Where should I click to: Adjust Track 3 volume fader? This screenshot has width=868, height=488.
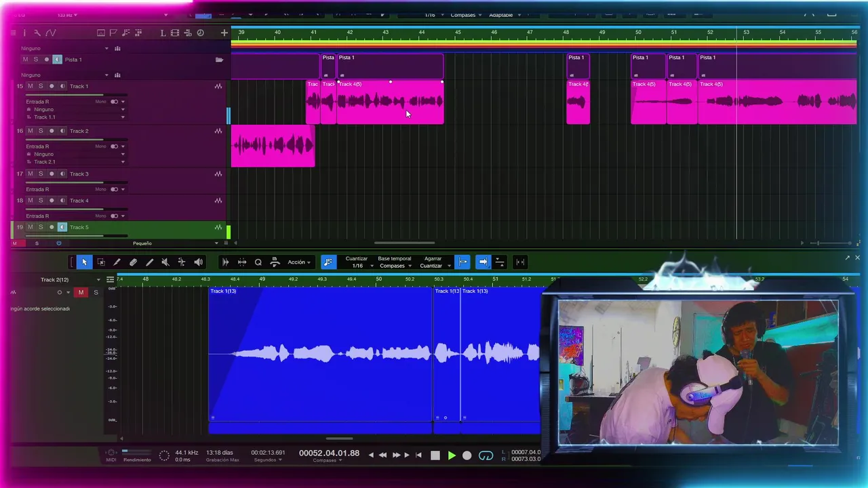pos(75,182)
